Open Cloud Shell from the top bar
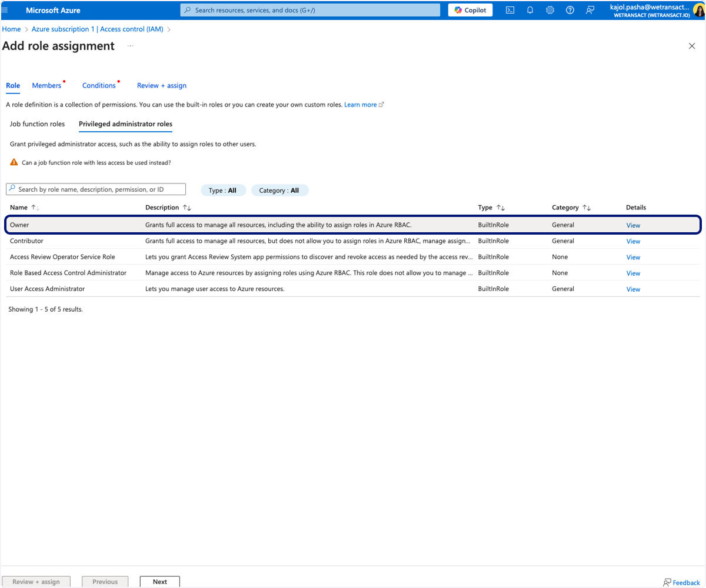 point(510,10)
